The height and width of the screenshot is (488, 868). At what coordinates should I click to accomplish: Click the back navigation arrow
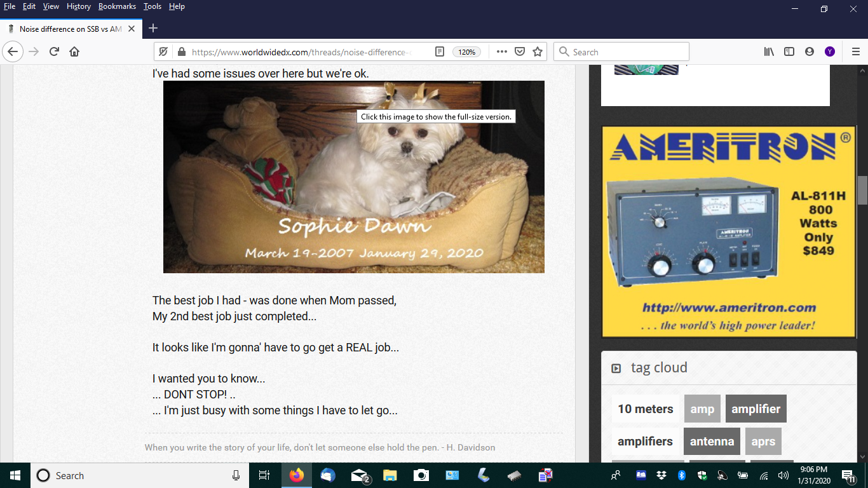[13, 52]
